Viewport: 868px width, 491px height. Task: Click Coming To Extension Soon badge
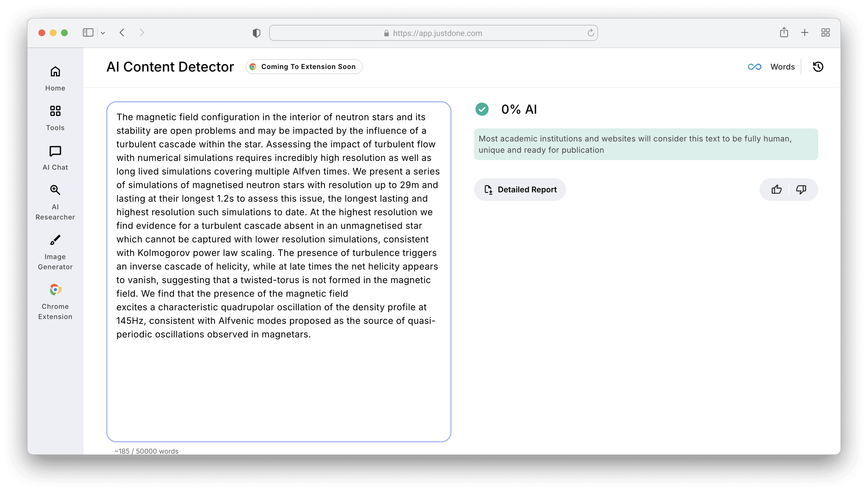point(304,67)
